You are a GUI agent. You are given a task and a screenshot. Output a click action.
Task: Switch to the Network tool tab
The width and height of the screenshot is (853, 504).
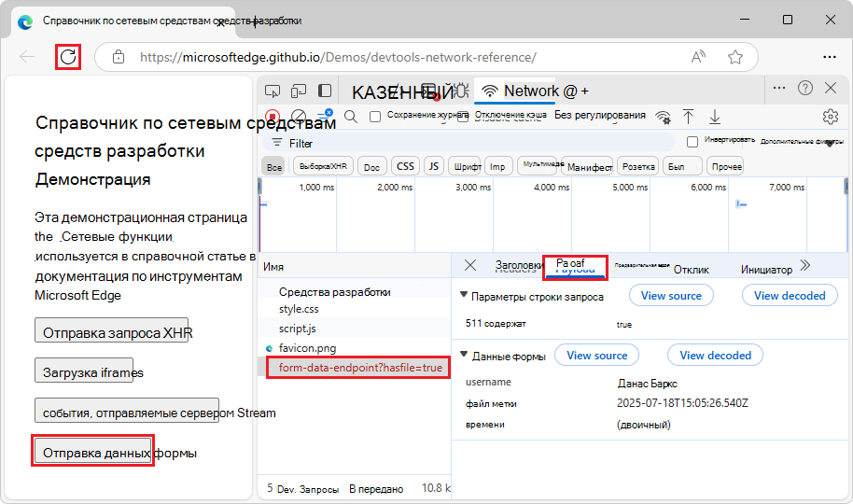click(x=515, y=91)
